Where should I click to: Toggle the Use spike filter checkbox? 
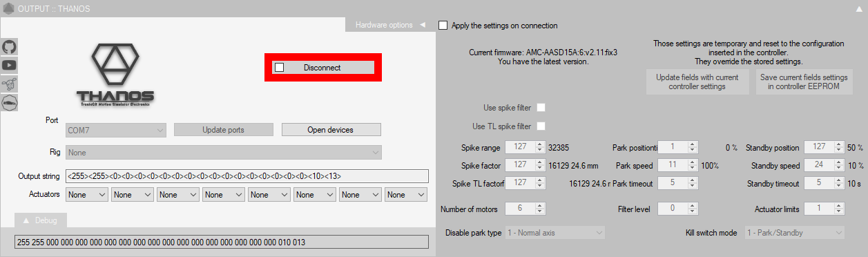click(541, 108)
